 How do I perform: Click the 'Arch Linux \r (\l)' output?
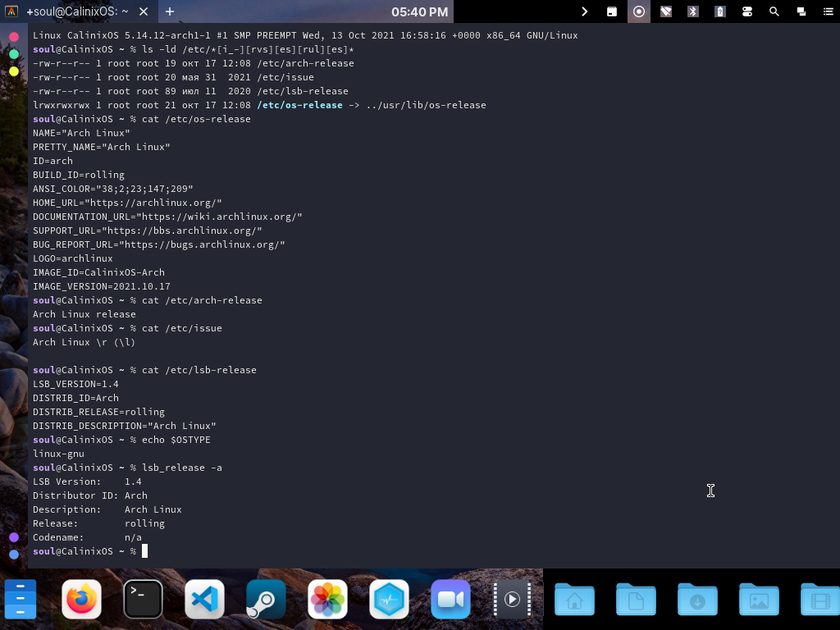point(84,342)
